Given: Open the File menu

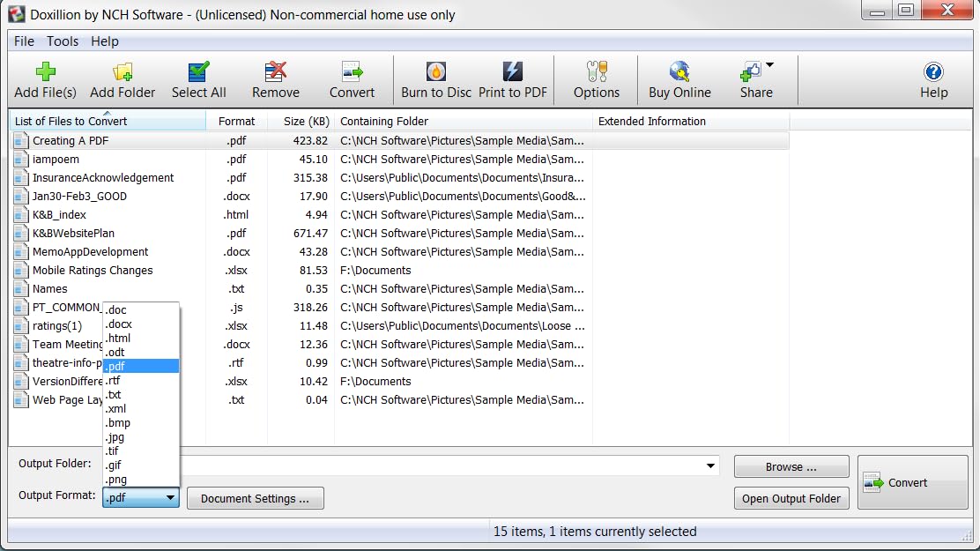Looking at the screenshot, I should 24,41.
